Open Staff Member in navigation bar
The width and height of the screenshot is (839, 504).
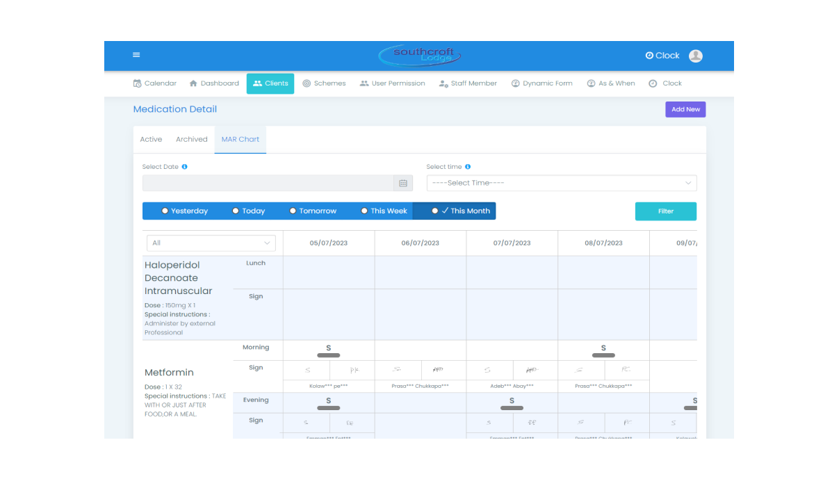coord(468,83)
